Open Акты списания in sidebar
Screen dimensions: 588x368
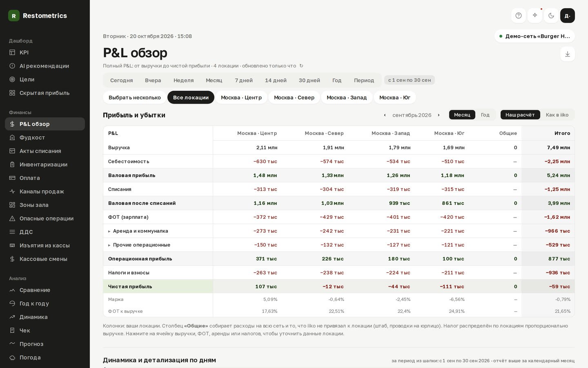click(x=45, y=151)
